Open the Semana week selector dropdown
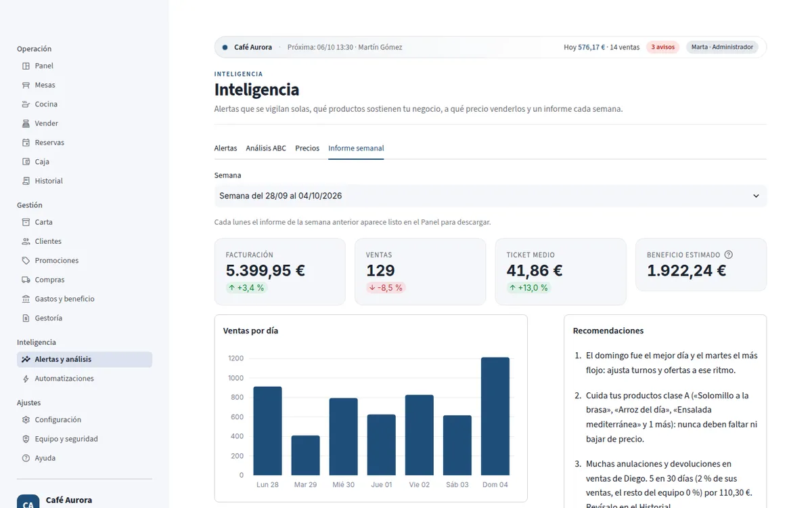812x508 pixels. [x=491, y=196]
